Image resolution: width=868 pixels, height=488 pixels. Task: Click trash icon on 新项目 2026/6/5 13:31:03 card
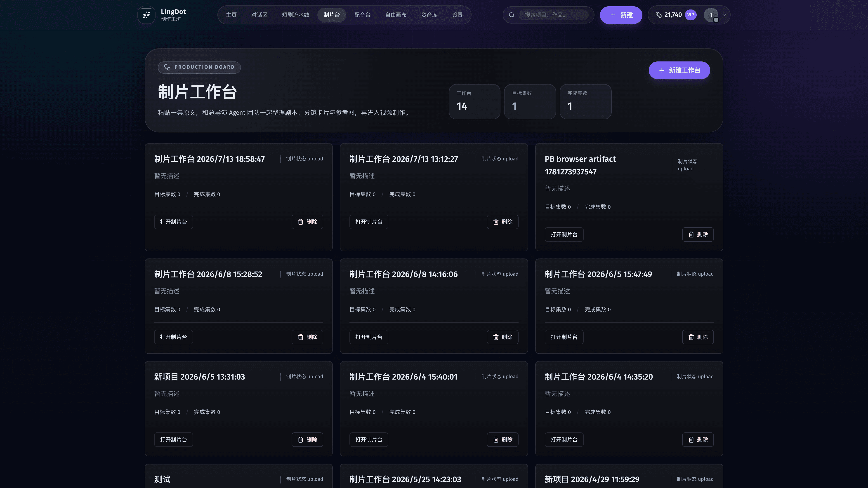[x=301, y=440]
